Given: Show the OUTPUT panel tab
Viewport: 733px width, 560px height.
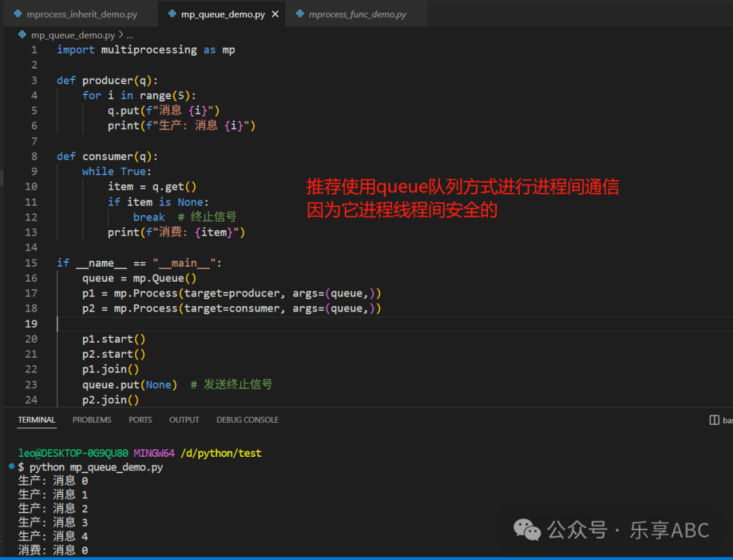Looking at the screenshot, I should pyautogui.click(x=184, y=419).
